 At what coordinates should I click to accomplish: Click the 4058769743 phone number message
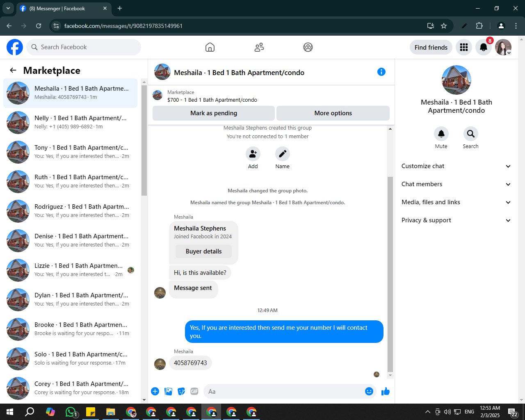pyautogui.click(x=190, y=363)
